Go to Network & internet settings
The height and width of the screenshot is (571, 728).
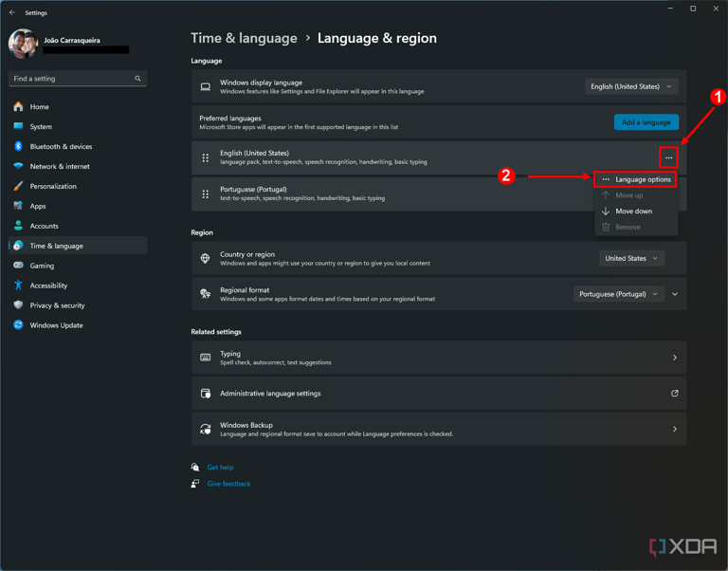point(60,167)
